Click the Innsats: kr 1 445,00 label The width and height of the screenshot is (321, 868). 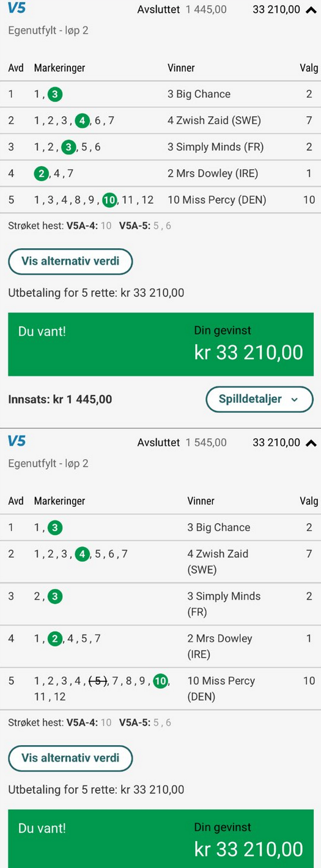pos(60,400)
